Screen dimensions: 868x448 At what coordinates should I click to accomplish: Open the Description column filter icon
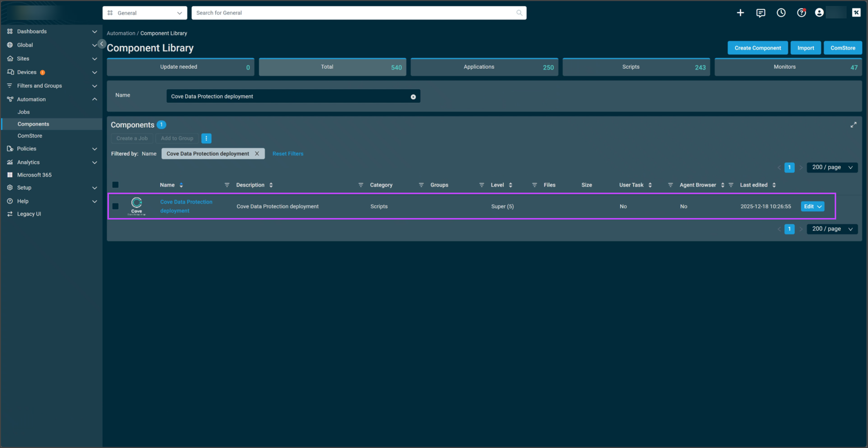(361, 185)
